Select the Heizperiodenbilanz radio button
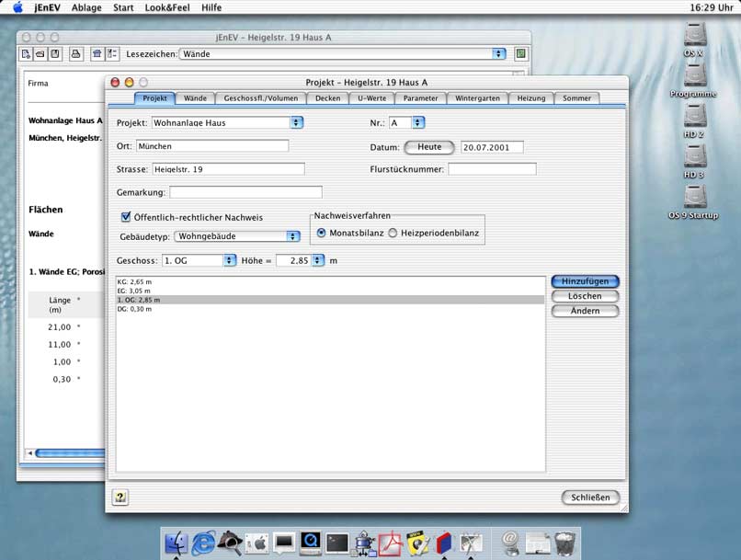The image size is (741, 560). [x=393, y=234]
